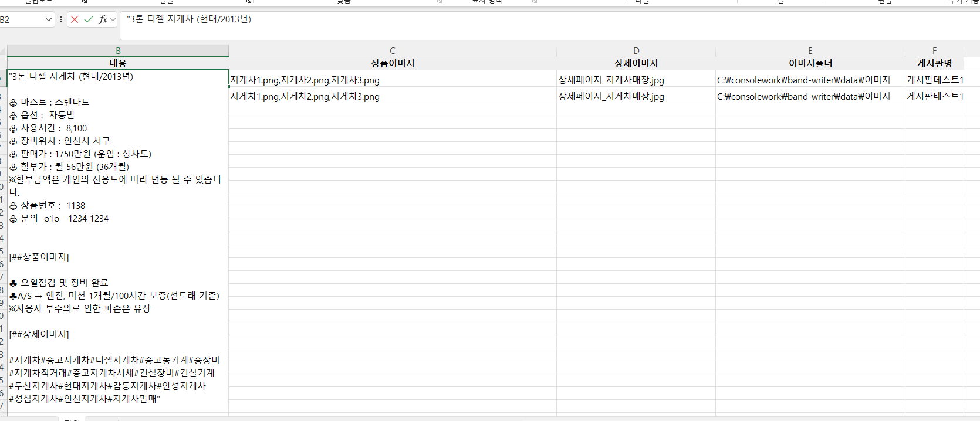Viewport: 980px width, 421px height.
Task: Click the 상세이미지 header cell
Action: [x=636, y=63]
